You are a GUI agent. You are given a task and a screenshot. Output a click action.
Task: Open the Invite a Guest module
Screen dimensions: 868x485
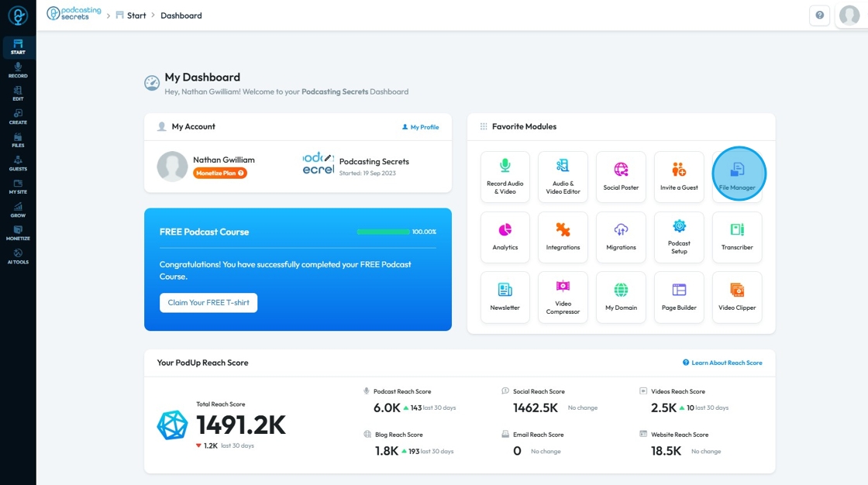coord(679,177)
